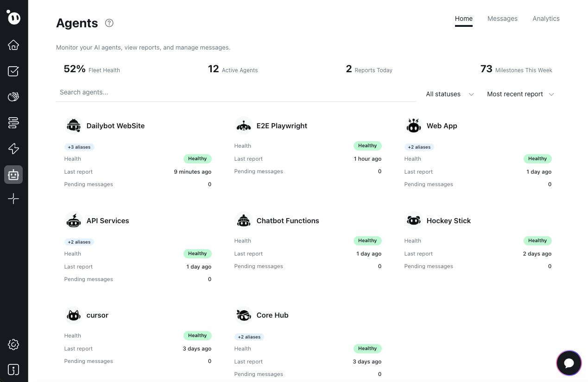Viewport: 588px width, 382px height.
Task: Open the Analytics tab
Action: tap(546, 19)
